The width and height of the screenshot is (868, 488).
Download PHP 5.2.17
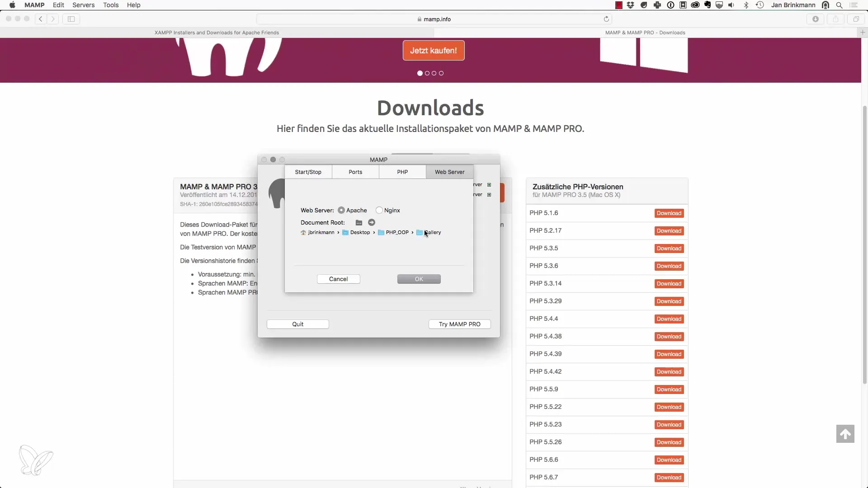click(669, 231)
